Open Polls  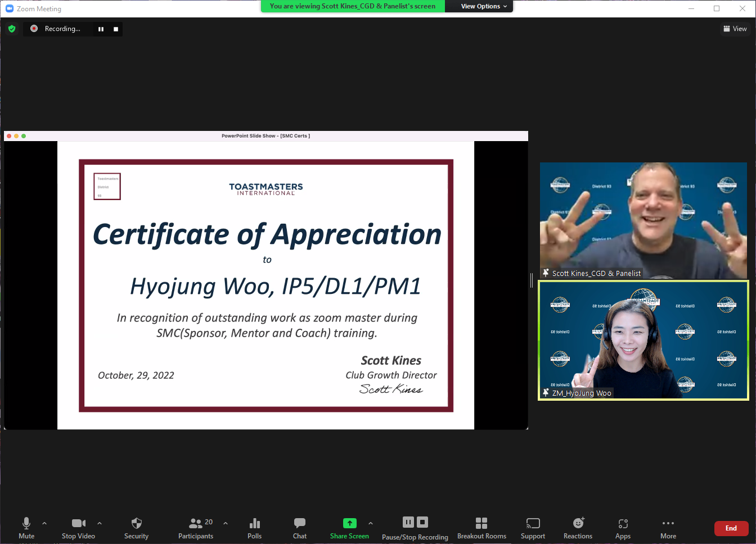(254, 528)
